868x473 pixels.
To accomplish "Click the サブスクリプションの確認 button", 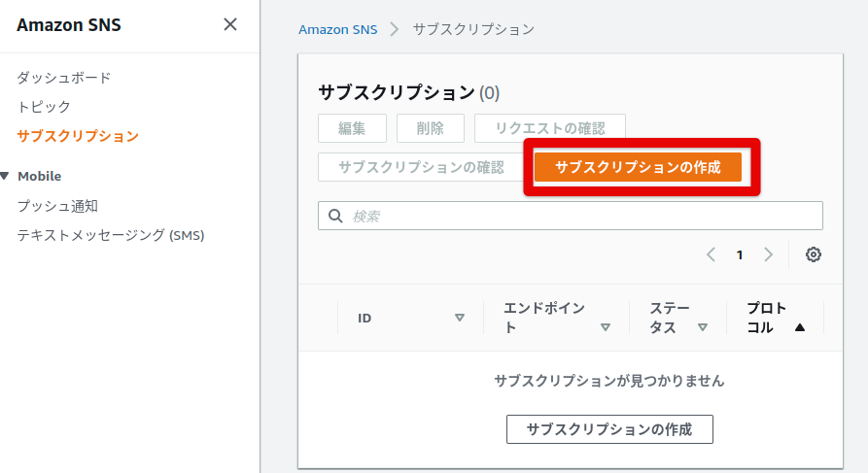I will [x=421, y=167].
